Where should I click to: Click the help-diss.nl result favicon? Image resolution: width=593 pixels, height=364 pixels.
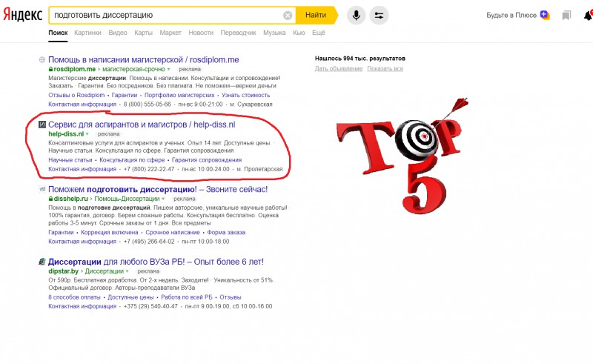42,125
